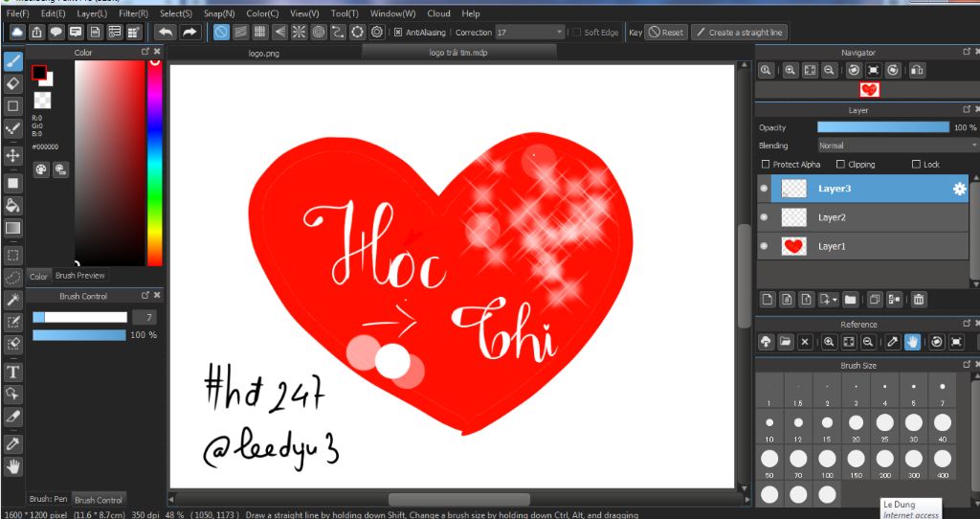
Task: Click the Redo arrow in the toolbar
Action: pos(189,32)
